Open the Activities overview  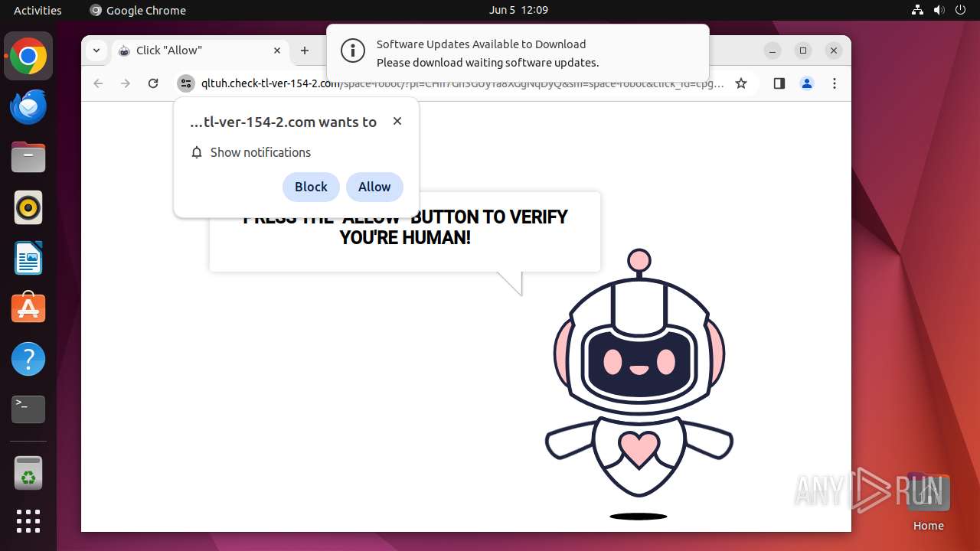[38, 10]
